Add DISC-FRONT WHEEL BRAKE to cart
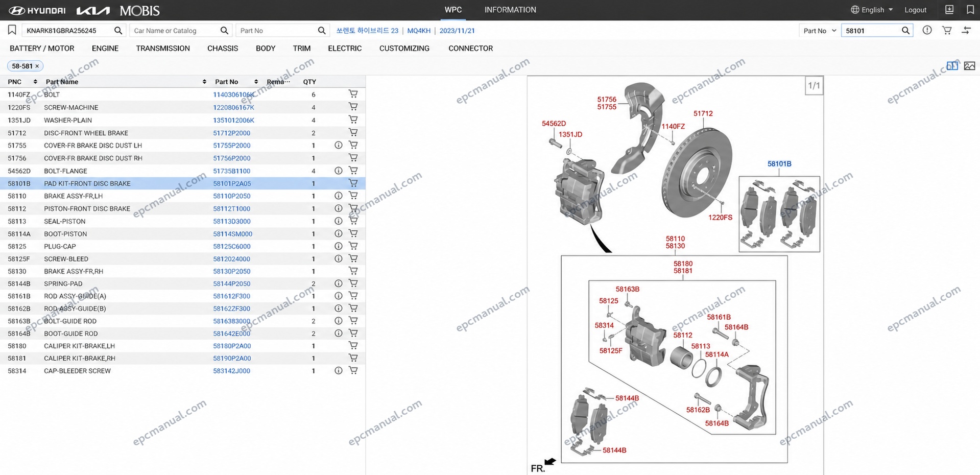Screen dimensions: 980x475 coord(353,132)
